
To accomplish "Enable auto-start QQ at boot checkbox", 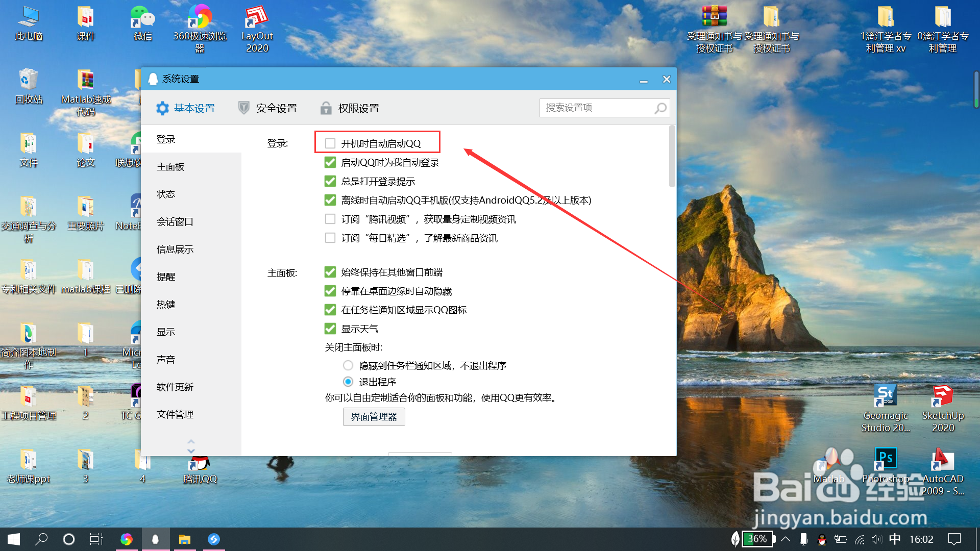I will click(330, 143).
